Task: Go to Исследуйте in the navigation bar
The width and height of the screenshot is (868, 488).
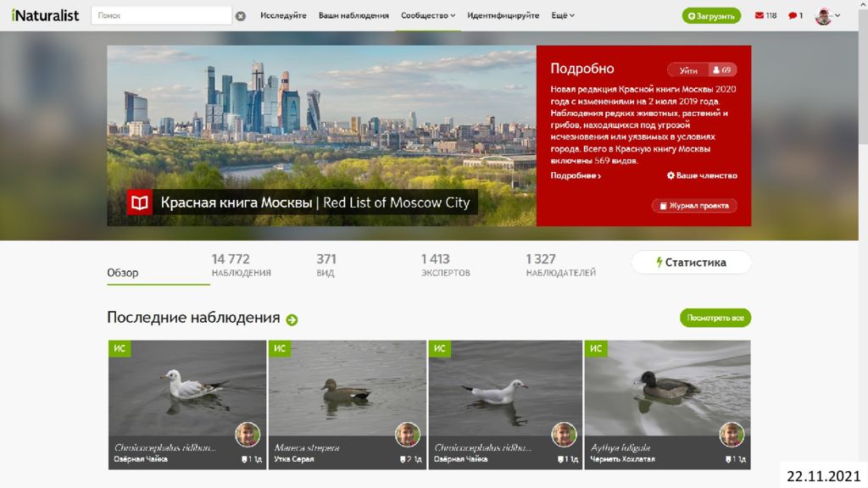Action: tap(283, 15)
